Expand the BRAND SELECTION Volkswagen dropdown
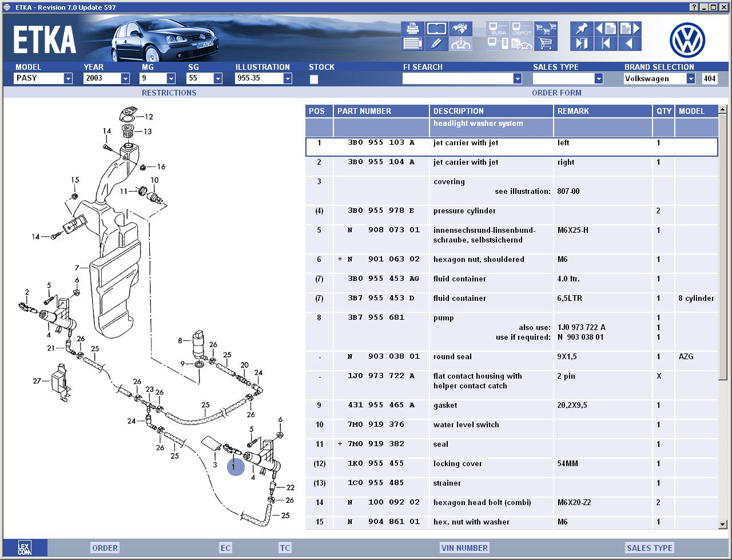 [690, 78]
